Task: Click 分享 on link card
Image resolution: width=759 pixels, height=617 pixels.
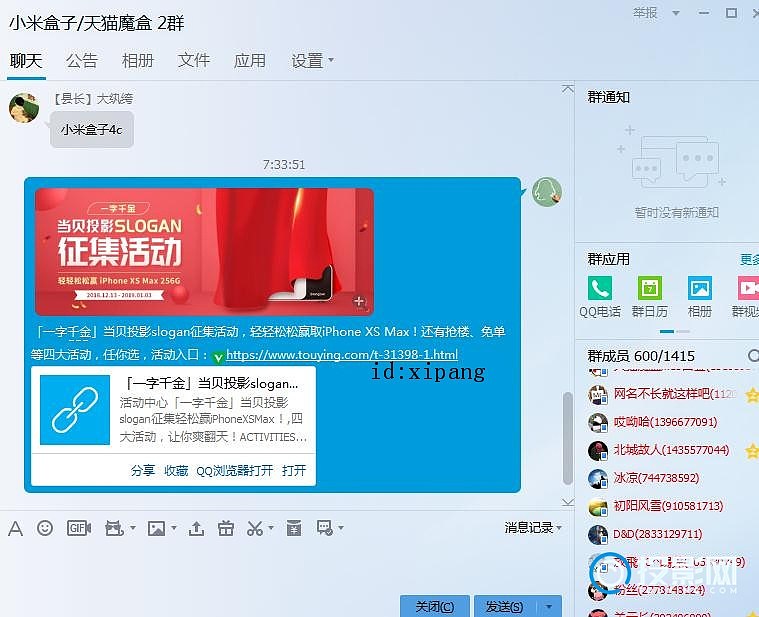Action: (143, 470)
